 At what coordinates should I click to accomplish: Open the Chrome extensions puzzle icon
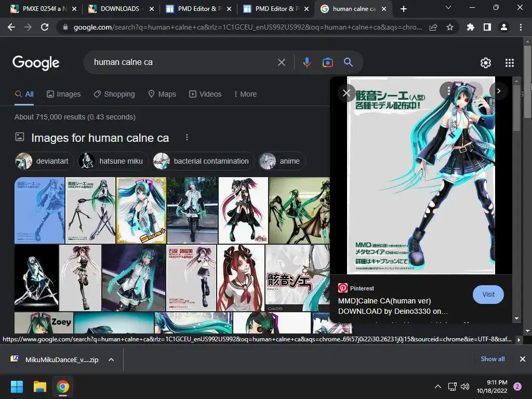tap(471, 27)
